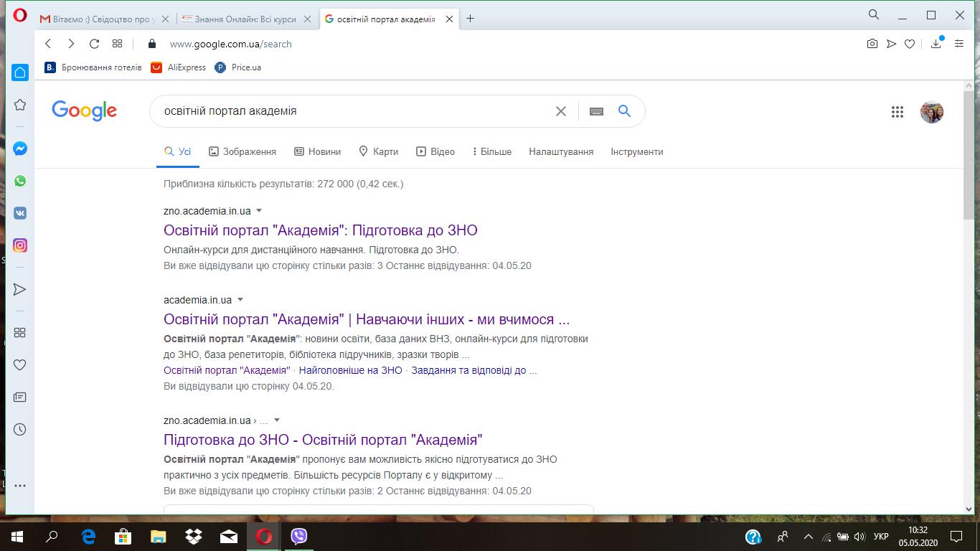Open Інструменти search tools
980x551 pixels.
coord(637,151)
